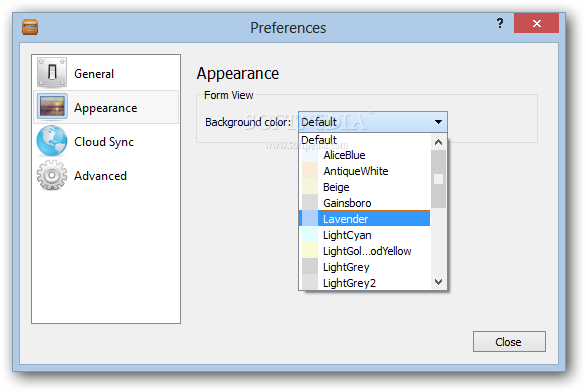Close the Preferences window with X
The width and height of the screenshot is (586, 392).
(536, 24)
